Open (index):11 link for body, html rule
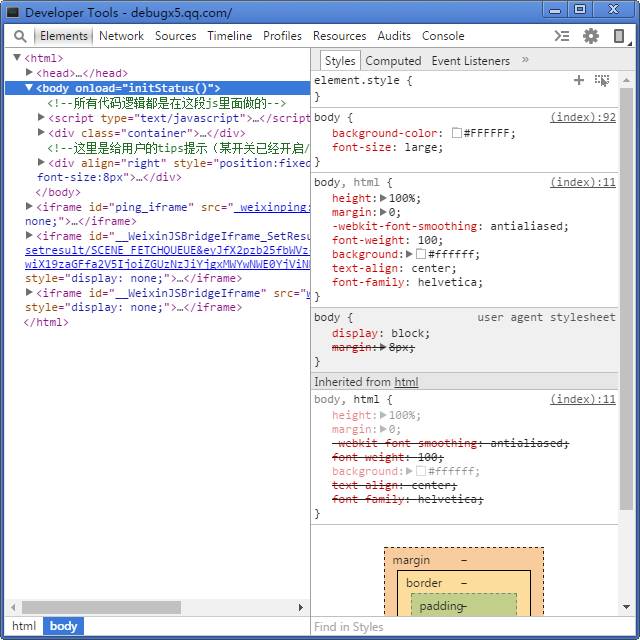This screenshot has height=640, width=640. point(582,182)
